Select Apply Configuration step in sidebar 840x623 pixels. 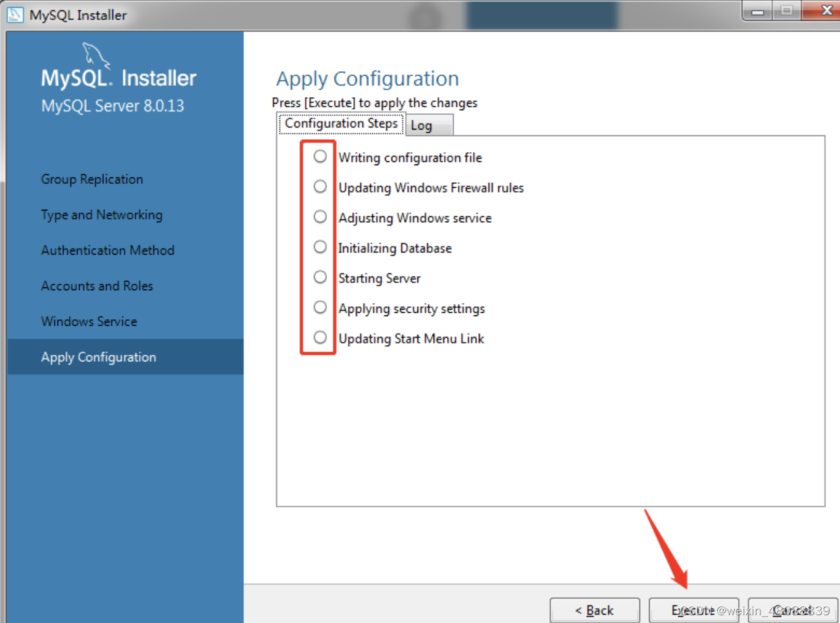[126, 357]
